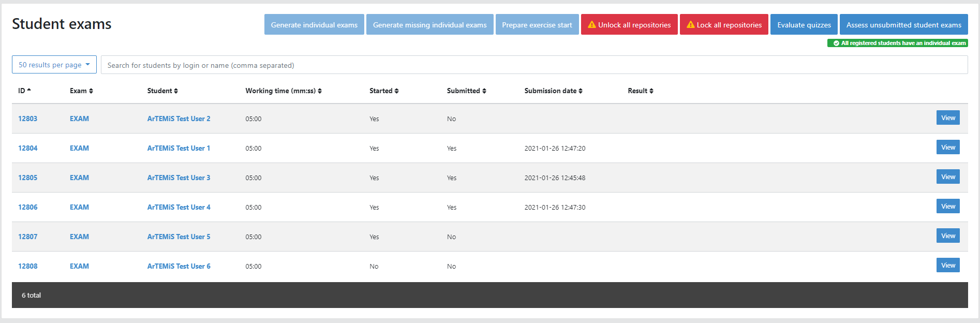This screenshot has width=980, height=323.
Task: View the exam of ArTEMiS Test User 1
Action: click(948, 147)
